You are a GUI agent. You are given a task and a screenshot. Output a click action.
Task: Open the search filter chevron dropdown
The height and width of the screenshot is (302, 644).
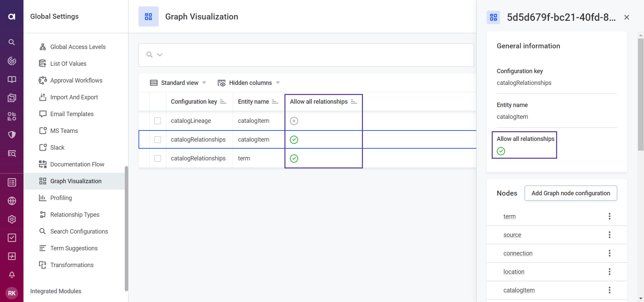[x=160, y=55]
